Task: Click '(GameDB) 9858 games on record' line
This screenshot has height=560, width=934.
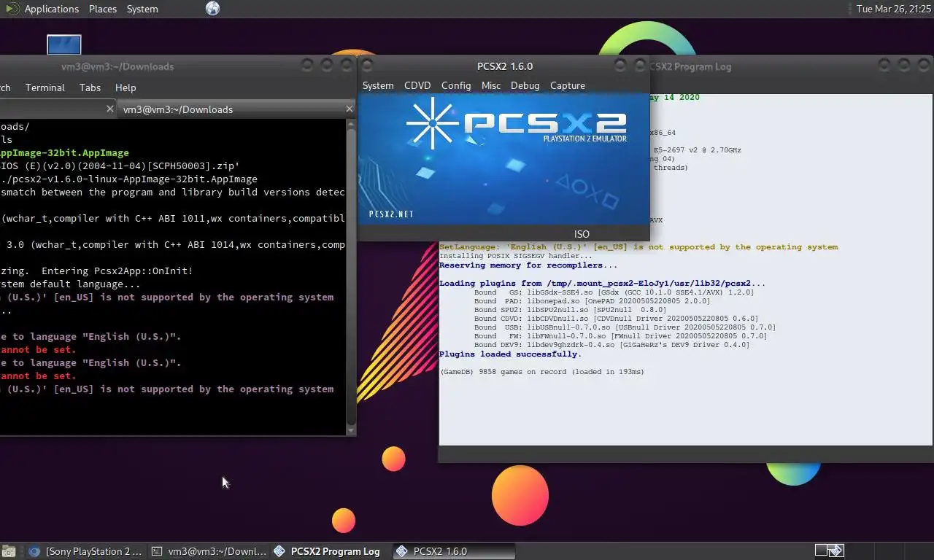Action: 541,372
